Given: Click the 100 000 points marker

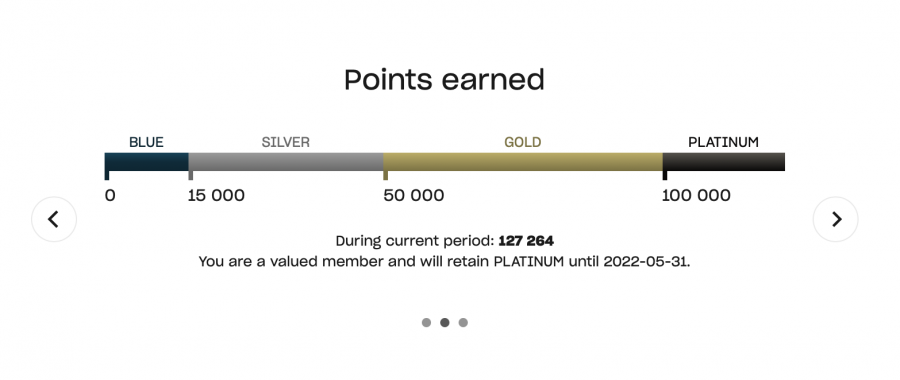Looking at the screenshot, I should 696,196.
